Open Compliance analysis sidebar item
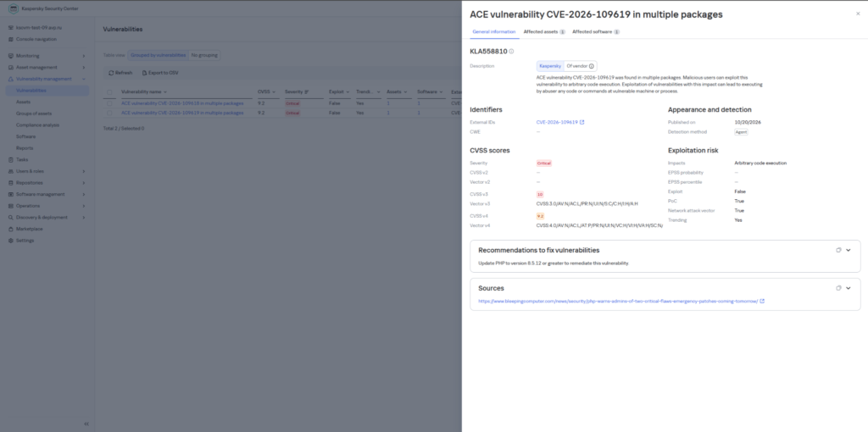Screen dimensions: 868x432 (37, 125)
